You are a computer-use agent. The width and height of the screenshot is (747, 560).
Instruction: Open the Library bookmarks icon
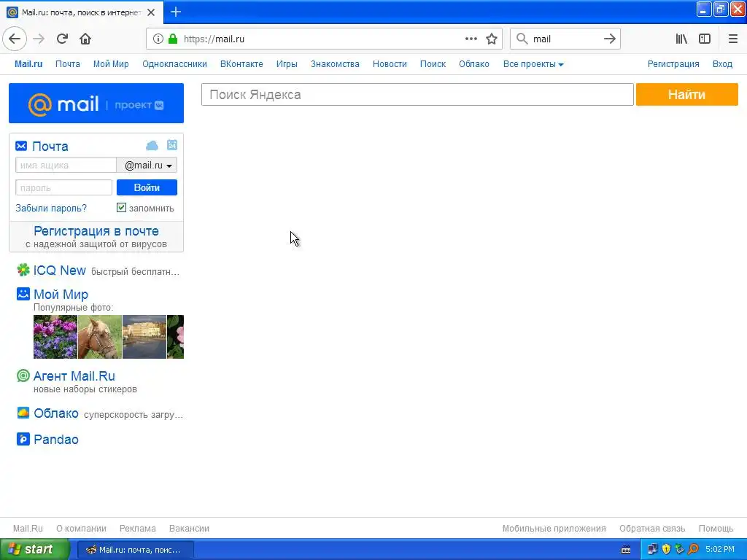click(681, 39)
